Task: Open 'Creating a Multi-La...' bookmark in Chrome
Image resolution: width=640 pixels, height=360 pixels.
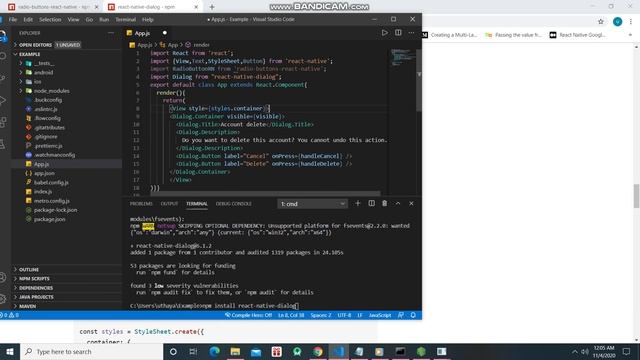Action: point(449,35)
